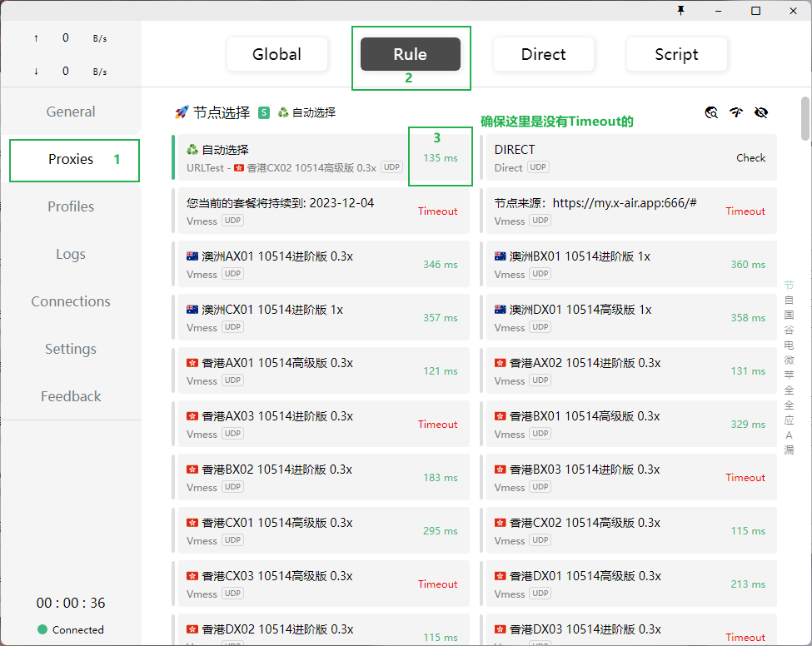Click the vertical scrollbar thumb of proxy list
This screenshot has width=812, height=646.
pyautogui.click(x=805, y=119)
